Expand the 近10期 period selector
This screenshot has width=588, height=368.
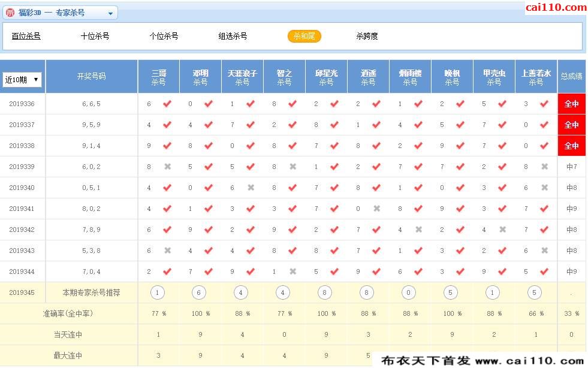22,80
